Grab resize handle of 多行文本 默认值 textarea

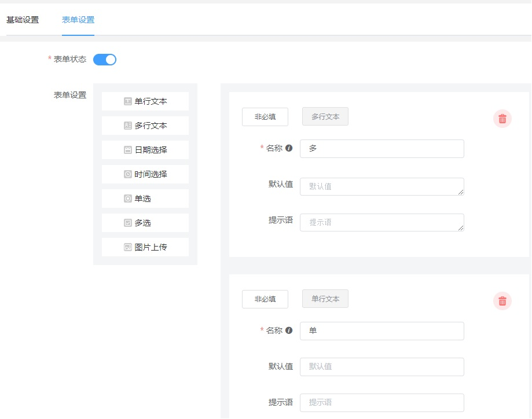(461, 192)
